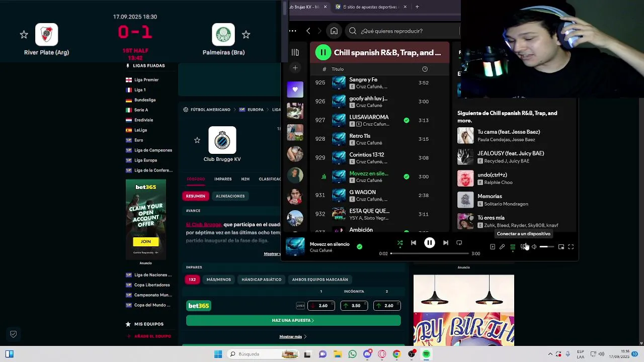Select the 2.60 odds for home win
This screenshot has height=362, width=644.
tap(321, 306)
